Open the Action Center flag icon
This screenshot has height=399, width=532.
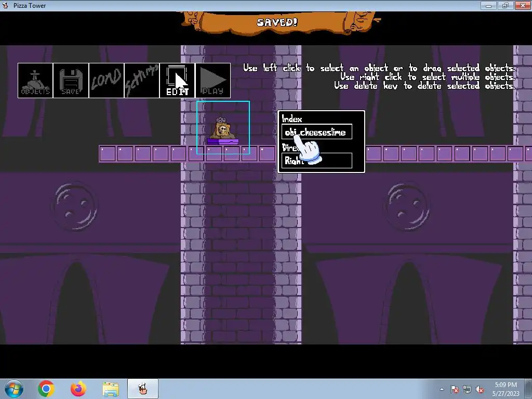tap(455, 389)
